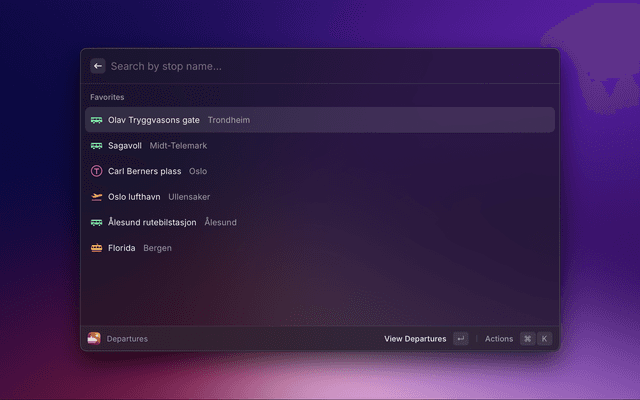This screenshot has width=640, height=400.
Task: Click the back arrow button
Action: pos(98,66)
